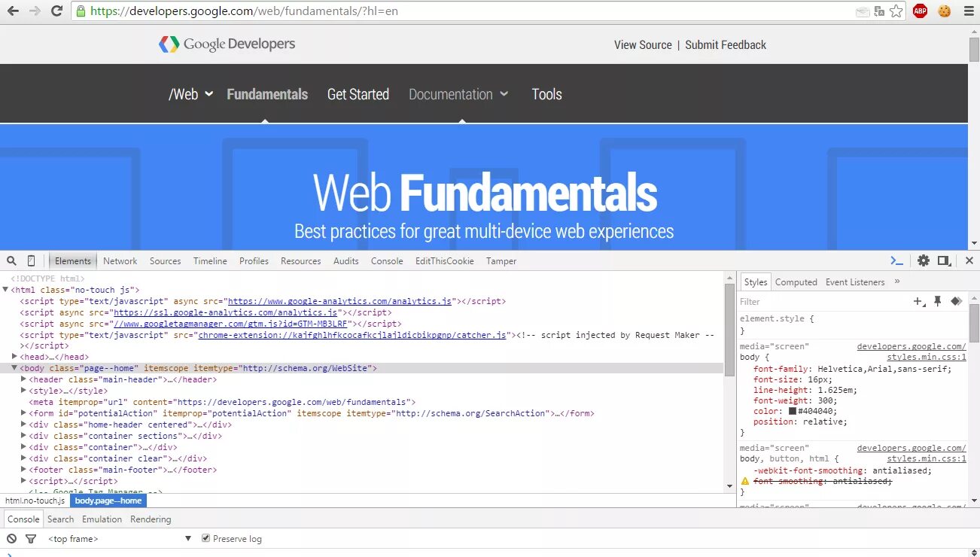Open the /Web navigation dropdown

pyautogui.click(x=191, y=94)
